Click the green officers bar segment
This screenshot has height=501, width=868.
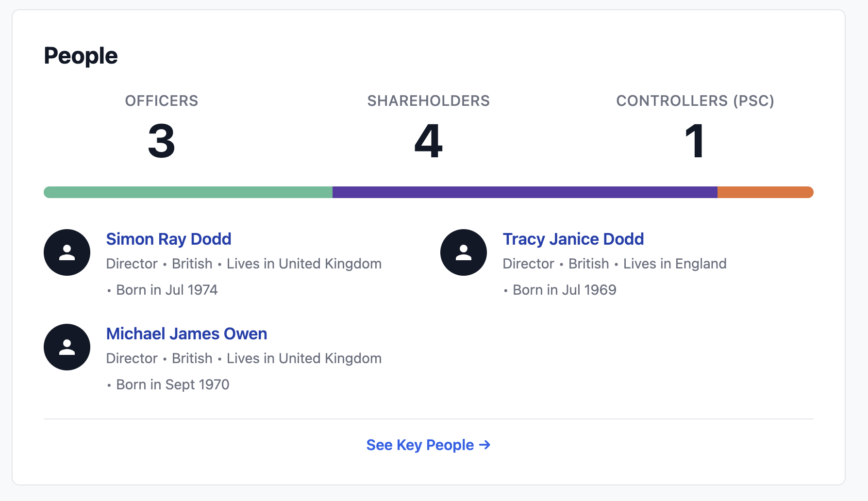(x=188, y=192)
